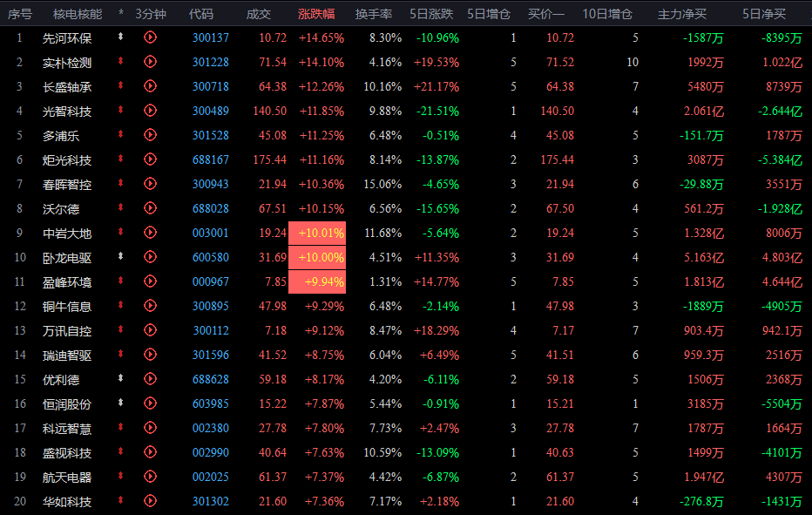Open 3-minute chart icon for 中岩大地

(x=150, y=232)
